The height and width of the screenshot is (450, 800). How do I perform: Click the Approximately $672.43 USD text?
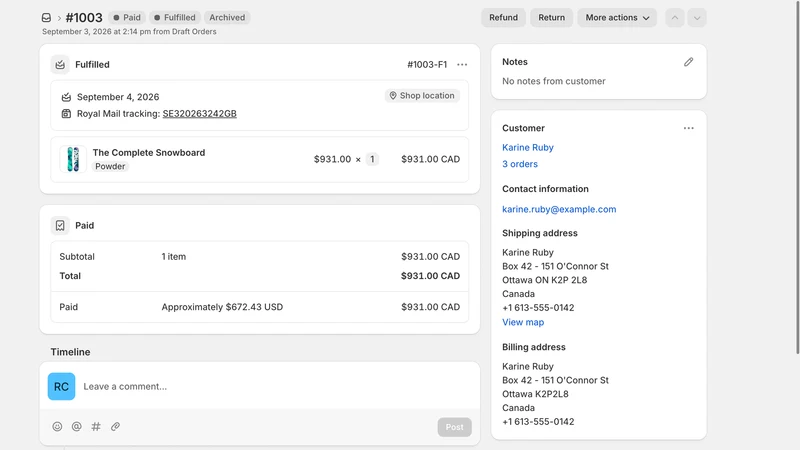point(222,307)
